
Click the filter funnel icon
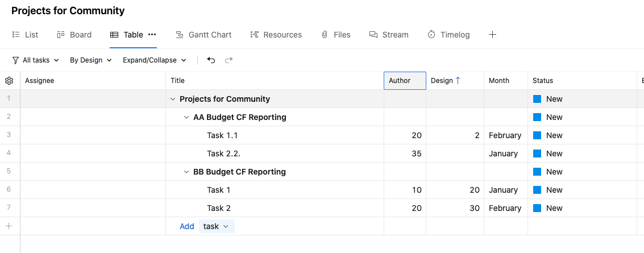pos(15,60)
